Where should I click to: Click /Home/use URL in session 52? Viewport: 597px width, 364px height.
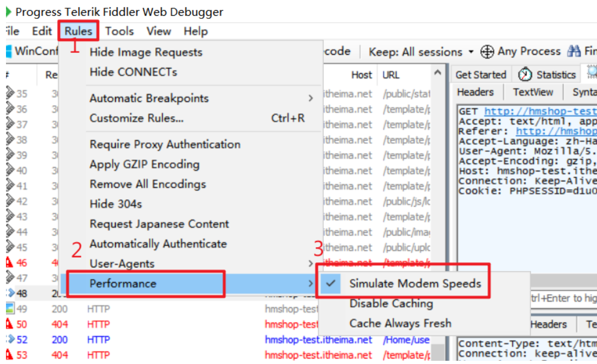tap(406, 340)
